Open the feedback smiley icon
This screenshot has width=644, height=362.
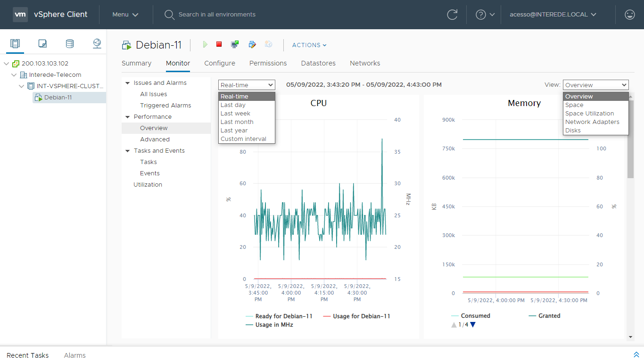(630, 15)
